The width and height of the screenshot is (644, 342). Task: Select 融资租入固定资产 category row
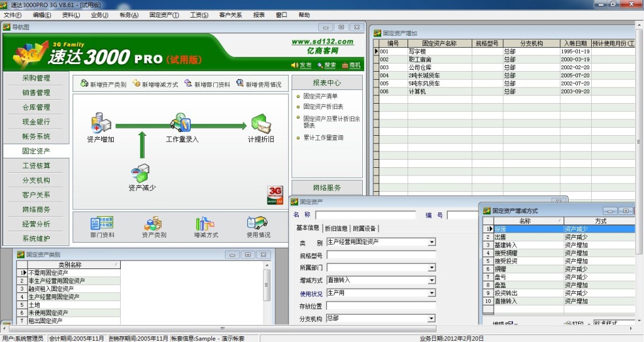[x=69, y=289]
